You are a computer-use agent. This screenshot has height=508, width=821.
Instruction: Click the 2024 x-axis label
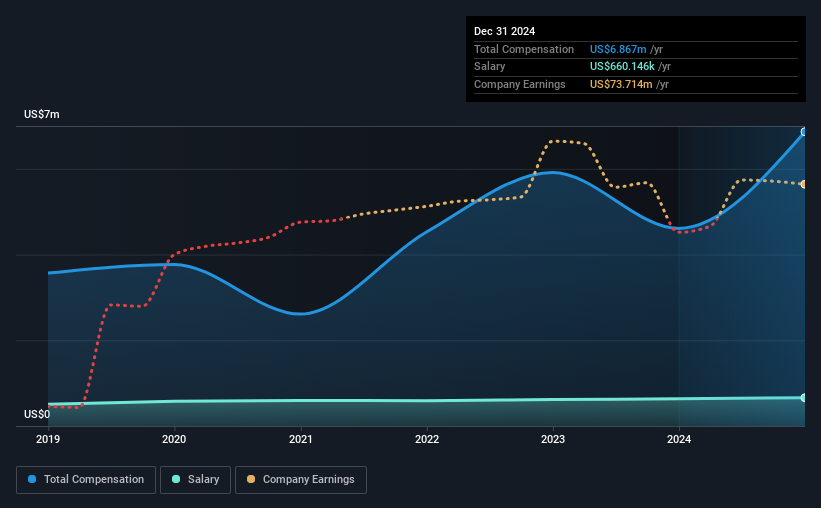(x=679, y=439)
